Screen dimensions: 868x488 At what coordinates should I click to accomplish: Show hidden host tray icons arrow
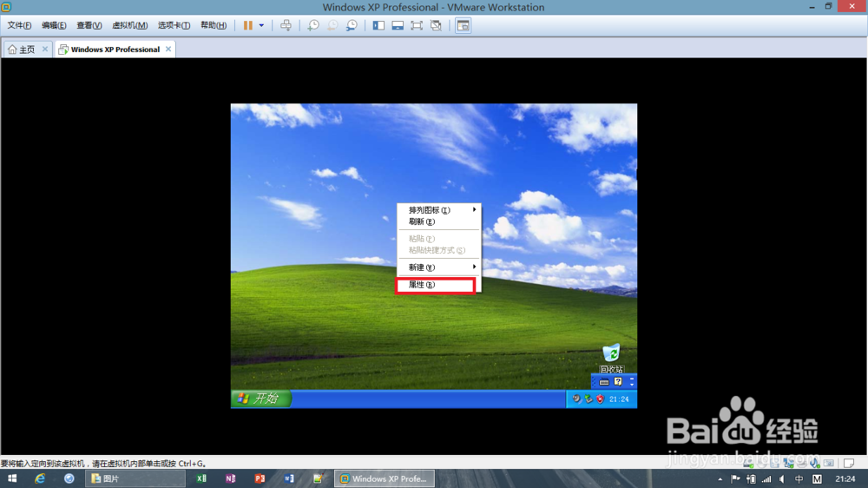720,479
